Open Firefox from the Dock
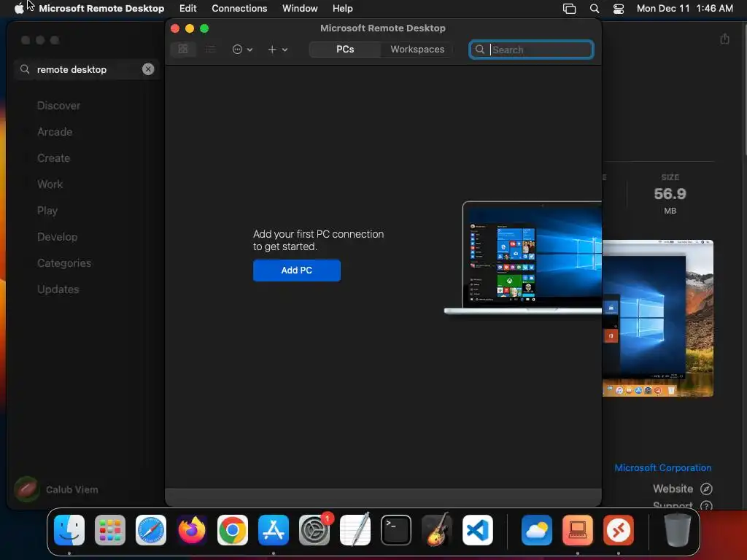The image size is (747, 560). pyautogui.click(x=192, y=530)
